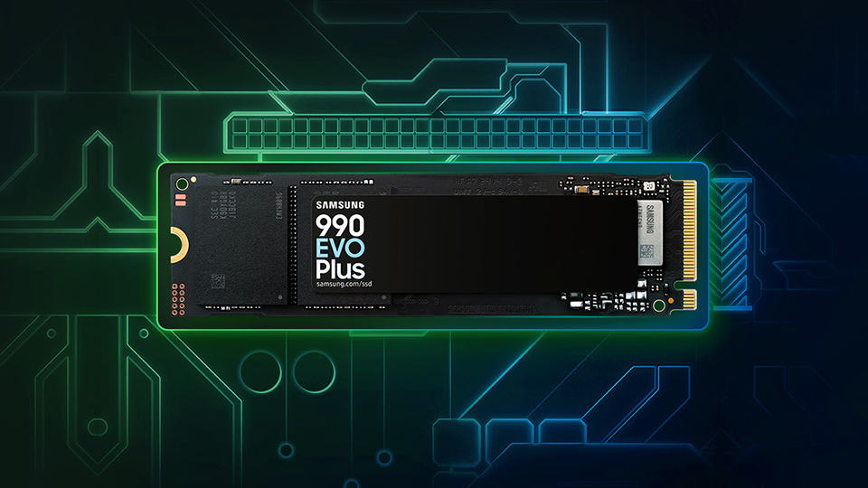Click the blue "EVO" text on the label
This screenshot has height=488, width=868.
pyautogui.click(x=340, y=249)
